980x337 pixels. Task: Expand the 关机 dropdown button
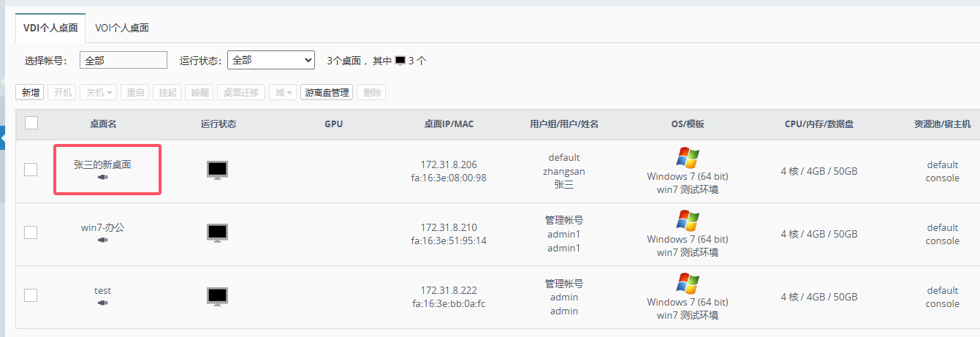point(99,93)
